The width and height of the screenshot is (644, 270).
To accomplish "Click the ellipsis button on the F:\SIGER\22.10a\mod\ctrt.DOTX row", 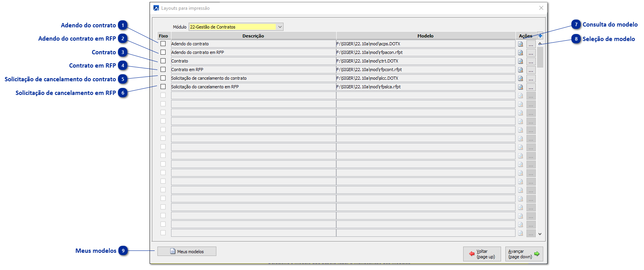I will 531,61.
